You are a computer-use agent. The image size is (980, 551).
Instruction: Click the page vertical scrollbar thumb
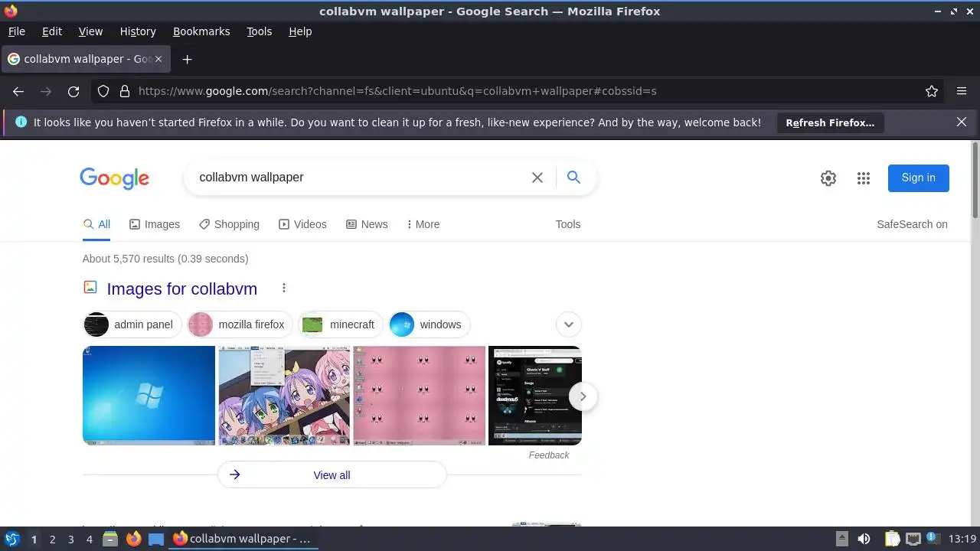[x=975, y=180]
